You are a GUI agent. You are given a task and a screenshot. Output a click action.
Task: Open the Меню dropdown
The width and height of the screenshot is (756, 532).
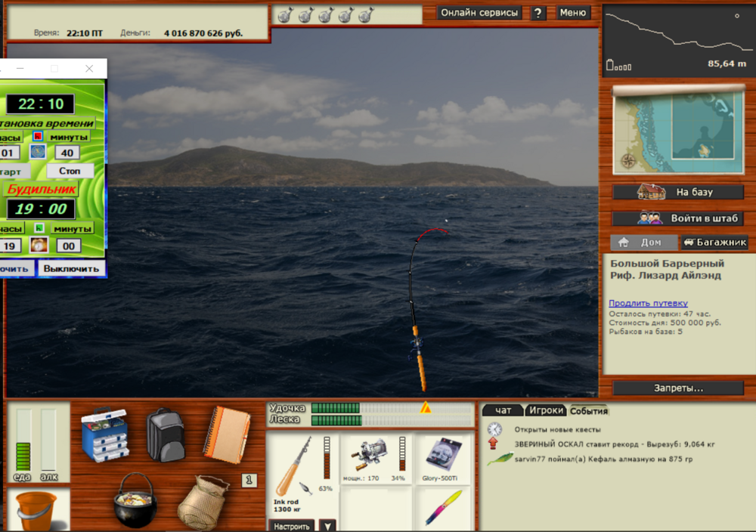[x=572, y=13]
